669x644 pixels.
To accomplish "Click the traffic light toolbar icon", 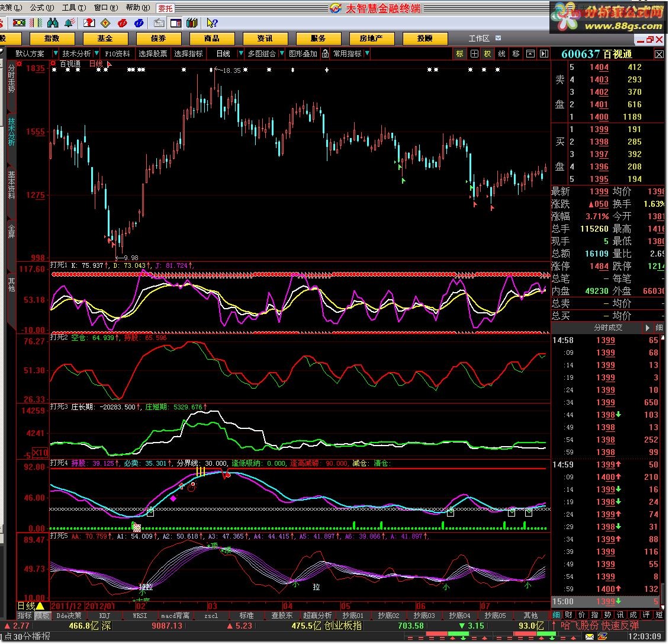I will [x=18, y=23].
